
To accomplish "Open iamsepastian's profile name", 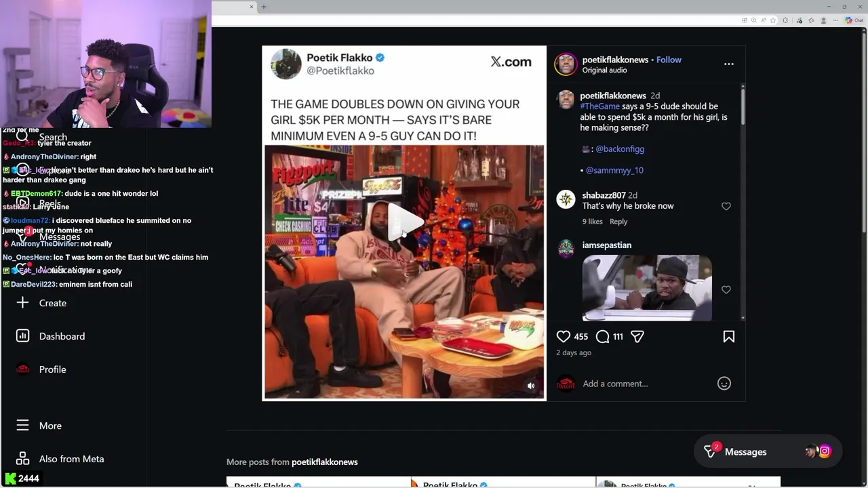I will coord(606,245).
